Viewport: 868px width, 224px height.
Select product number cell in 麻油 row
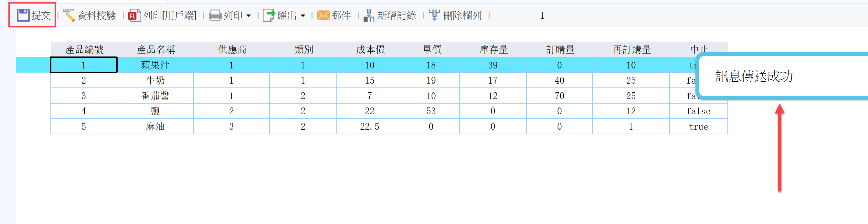[84, 127]
